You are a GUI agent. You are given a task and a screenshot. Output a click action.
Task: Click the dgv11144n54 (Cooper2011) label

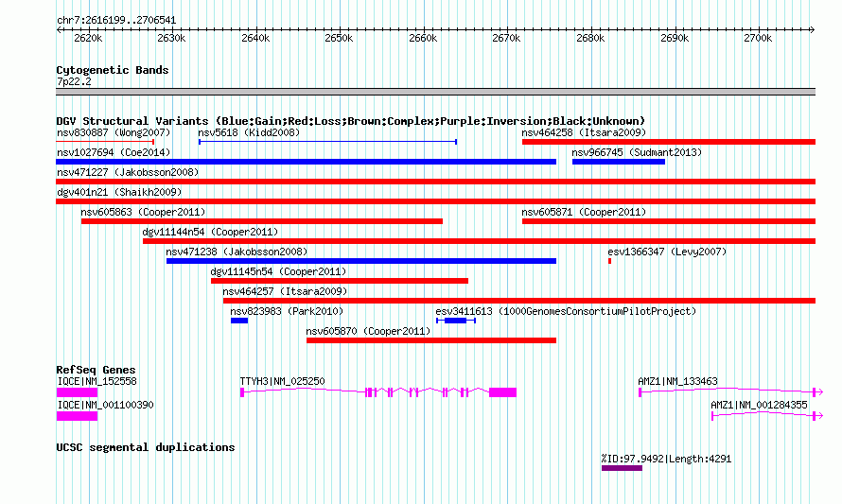pos(210,232)
